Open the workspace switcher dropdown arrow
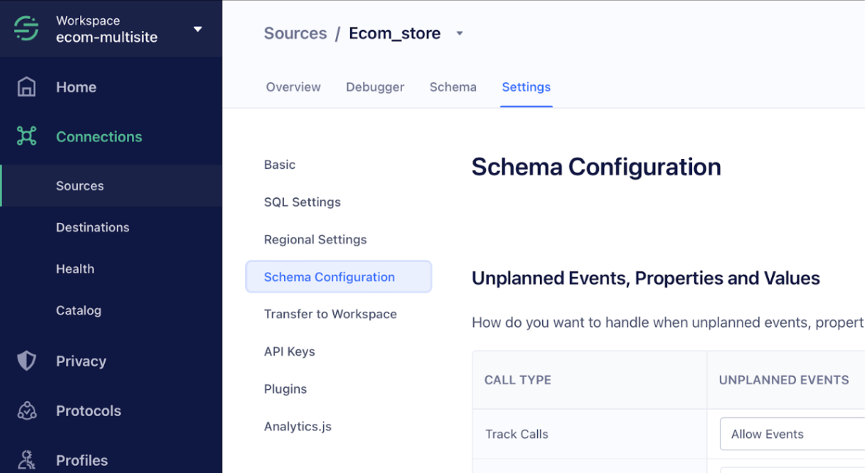868x473 pixels. (x=197, y=29)
